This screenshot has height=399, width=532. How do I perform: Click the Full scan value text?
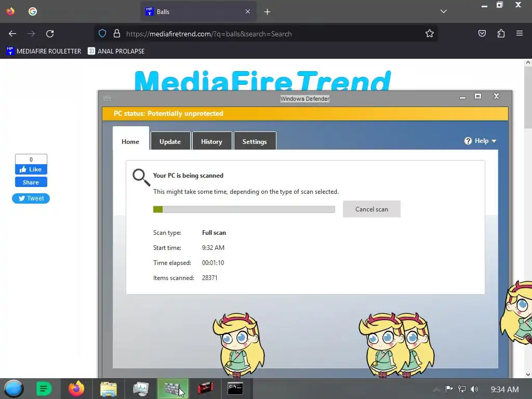214,233
